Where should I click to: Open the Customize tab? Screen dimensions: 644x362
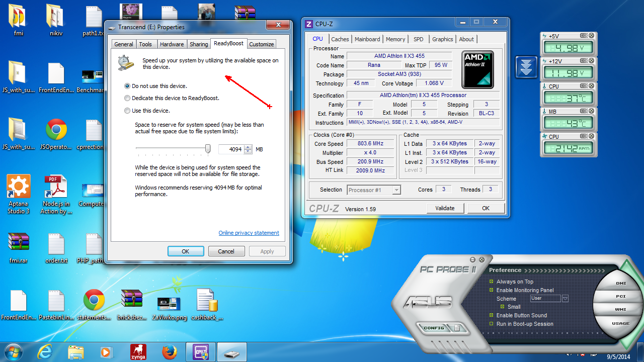262,44
